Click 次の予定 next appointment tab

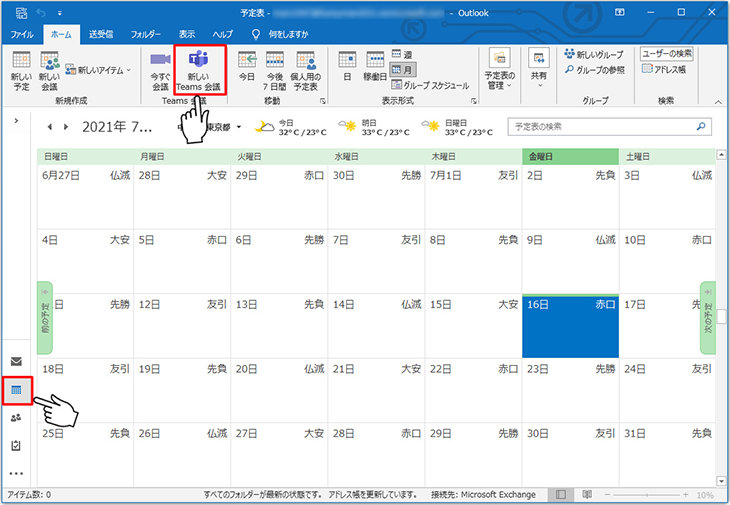click(x=708, y=318)
